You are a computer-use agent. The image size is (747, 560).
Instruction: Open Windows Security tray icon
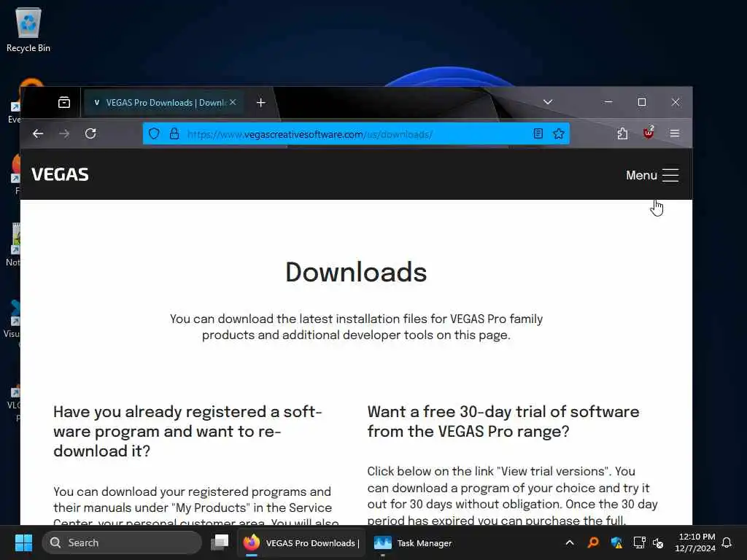(616, 542)
